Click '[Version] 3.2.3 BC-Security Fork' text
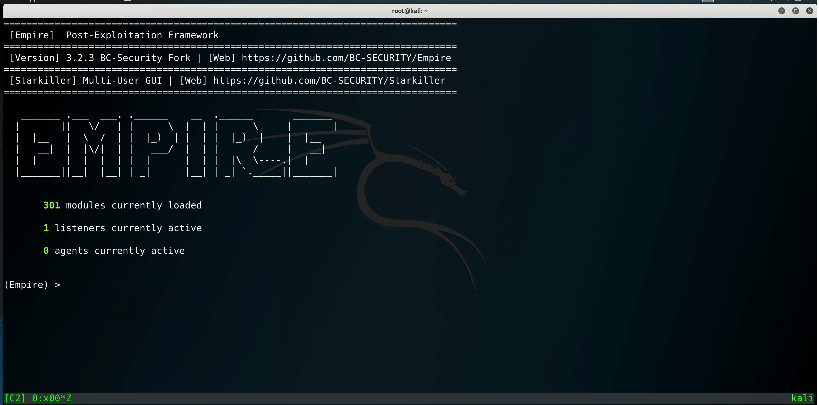Screen dimensions: 819x405 pyautogui.click(x=100, y=58)
